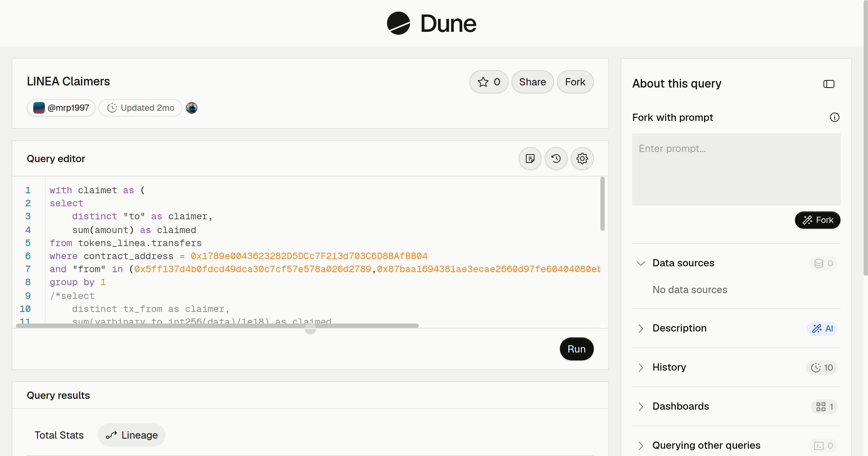Screen dimensions: 868x456
Task: Click the Share button
Action: (532, 82)
